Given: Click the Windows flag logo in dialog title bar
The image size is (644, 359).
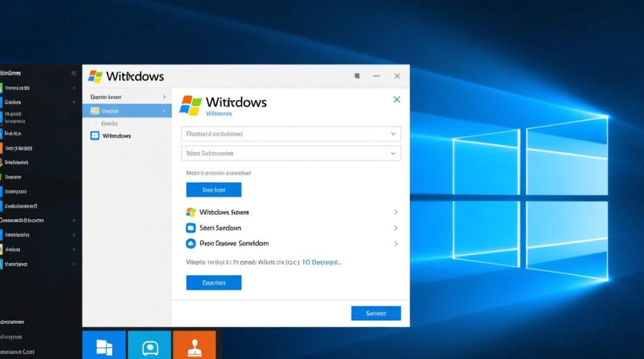Looking at the screenshot, I should tap(95, 77).
